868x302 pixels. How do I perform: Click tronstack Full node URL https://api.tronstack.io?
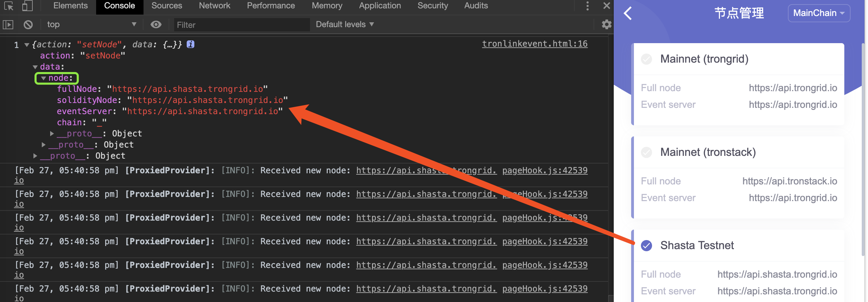point(790,181)
